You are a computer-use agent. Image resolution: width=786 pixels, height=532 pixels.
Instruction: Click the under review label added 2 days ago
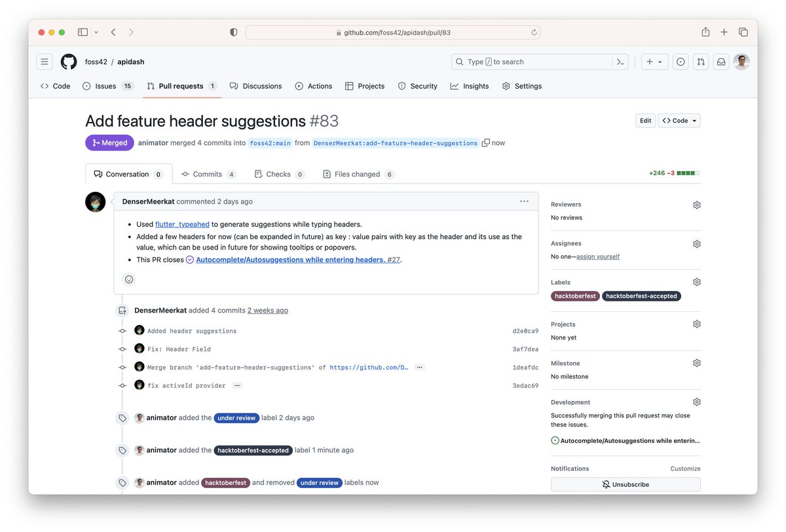[x=236, y=418]
